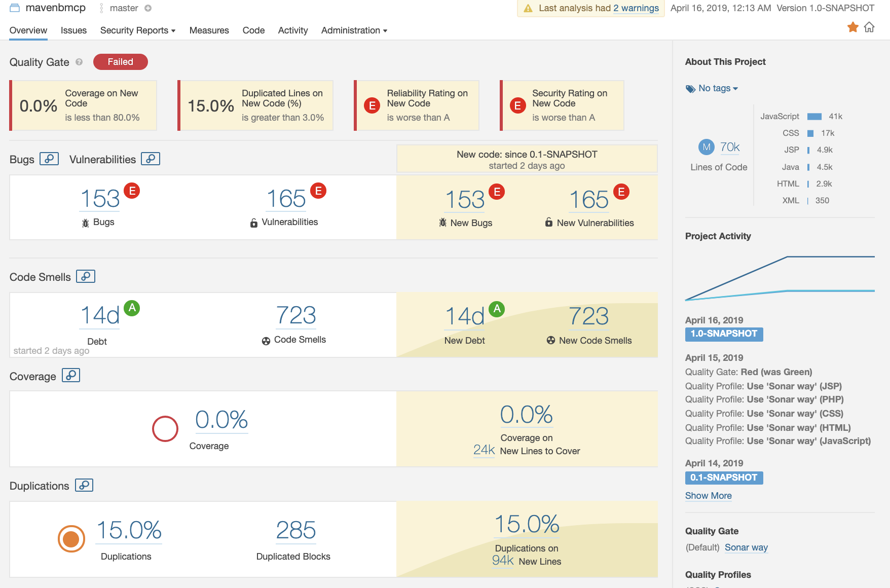
Task: Click E badge next to 165 New Vulnerabilities
Action: tap(621, 192)
